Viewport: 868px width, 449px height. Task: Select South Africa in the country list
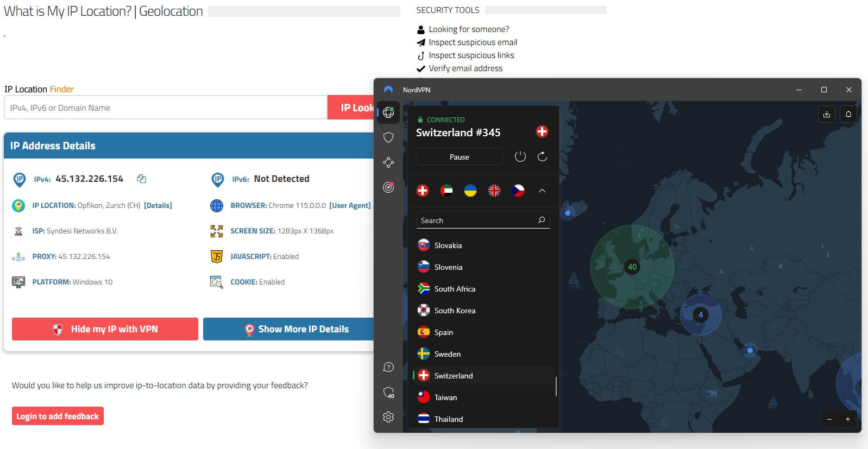[x=483, y=289]
